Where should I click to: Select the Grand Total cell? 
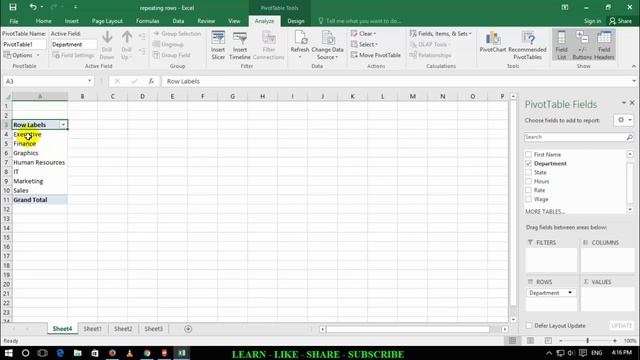(40, 200)
